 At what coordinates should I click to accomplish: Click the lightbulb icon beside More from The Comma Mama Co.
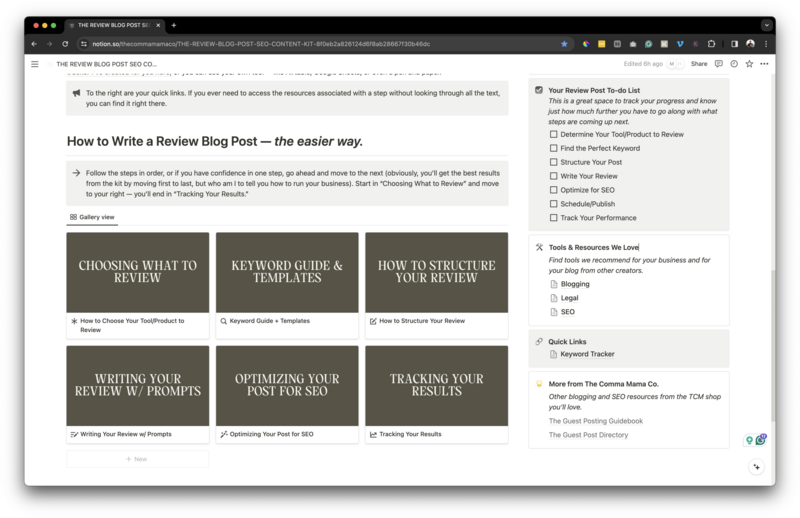539,384
